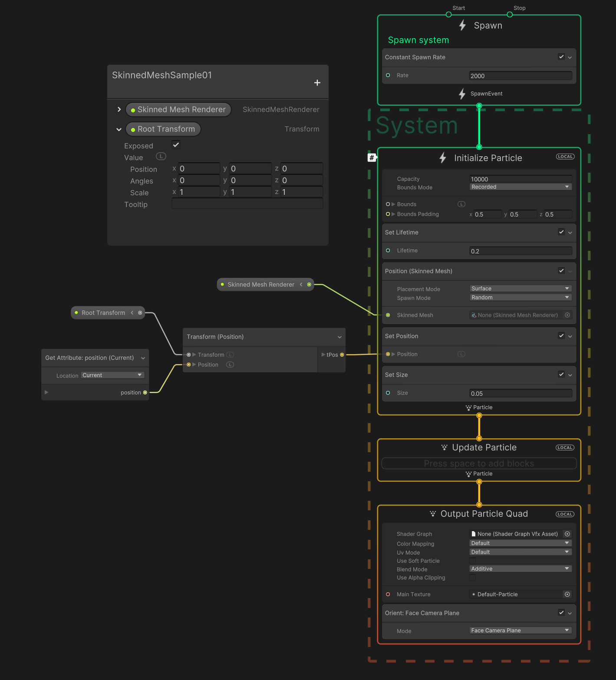
Task: Open the Shader Graph Vfx Asset picker icon
Action: 567,534
